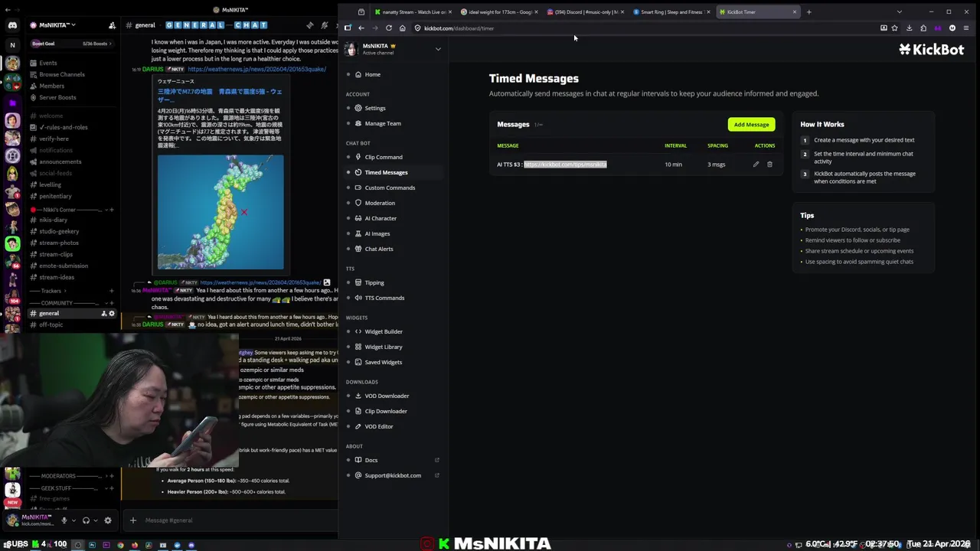
Task: Reload the browser page
Action: point(389,28)
